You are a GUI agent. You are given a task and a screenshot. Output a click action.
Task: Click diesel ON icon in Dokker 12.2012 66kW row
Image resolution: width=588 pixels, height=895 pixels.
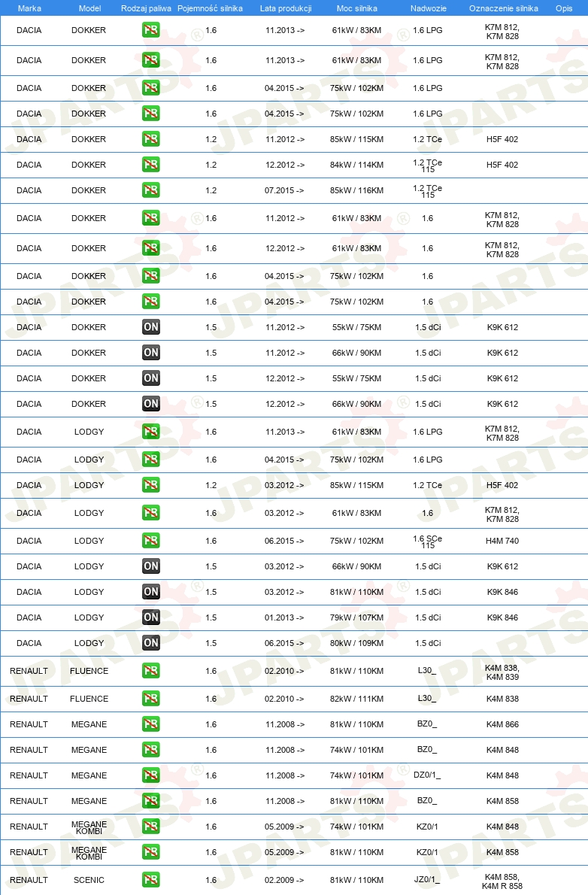tap(150, 404)
